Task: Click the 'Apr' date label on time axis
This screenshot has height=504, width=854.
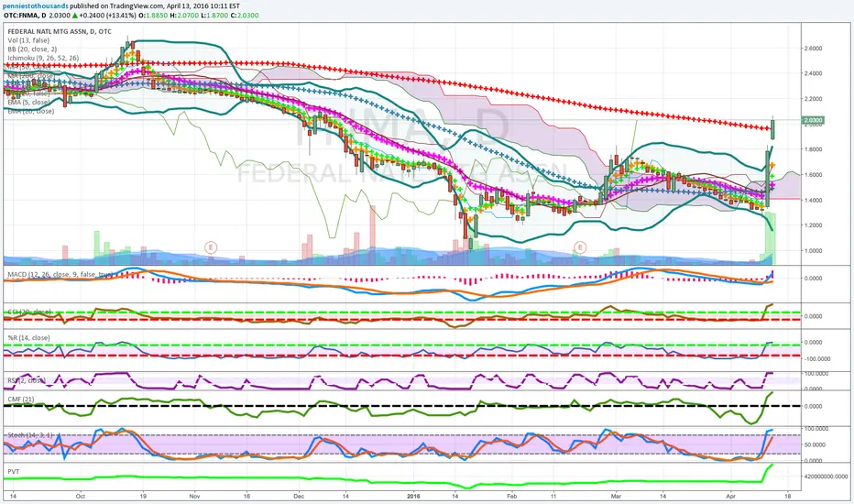Action: 731,497
